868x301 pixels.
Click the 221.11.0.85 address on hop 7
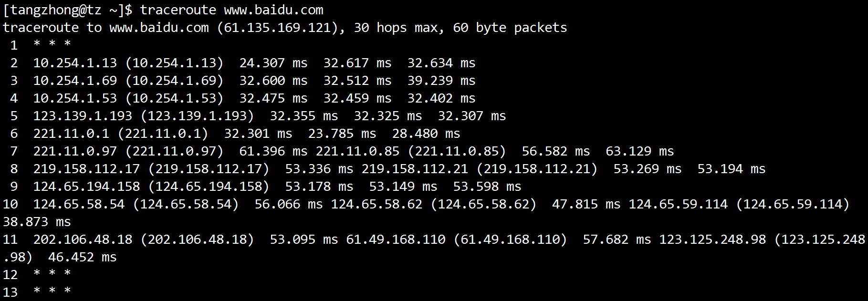pyautogui.click(x=357, y=151)
